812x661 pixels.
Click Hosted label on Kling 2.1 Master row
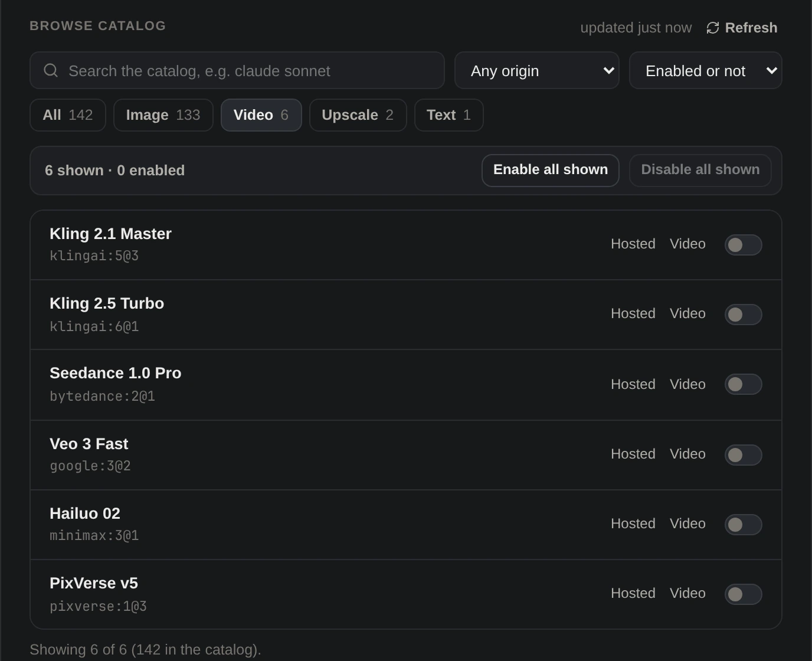[633, 244]
